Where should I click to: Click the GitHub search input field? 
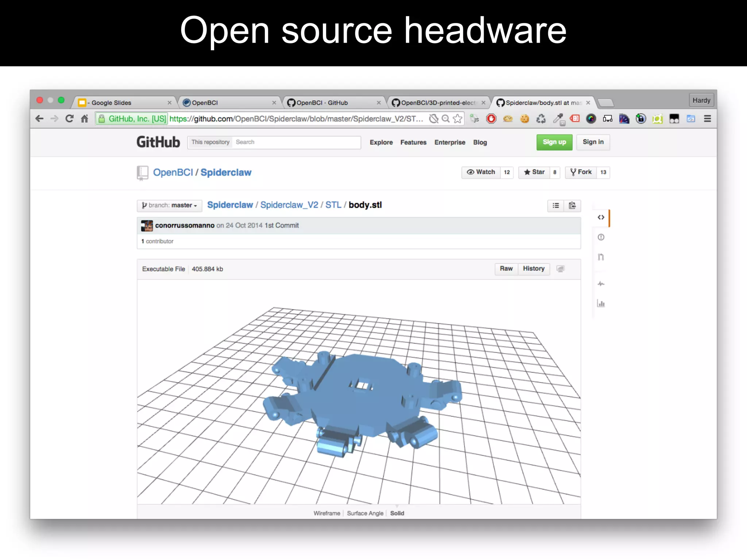click(x=295, y=142)
